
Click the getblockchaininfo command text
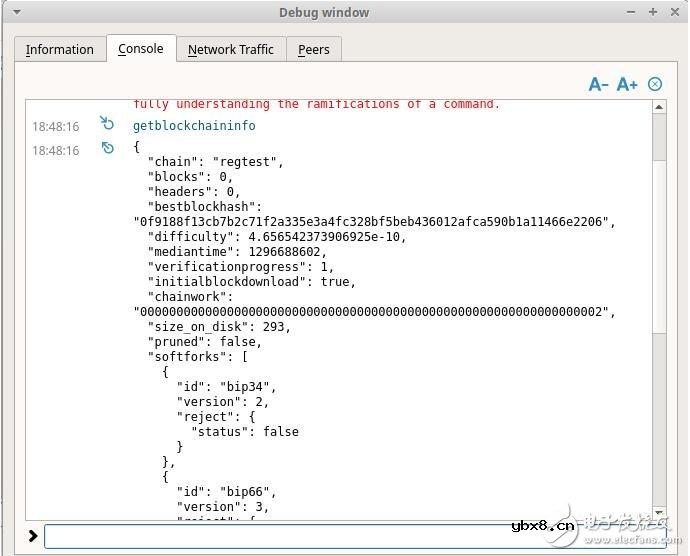pos(194,126)
